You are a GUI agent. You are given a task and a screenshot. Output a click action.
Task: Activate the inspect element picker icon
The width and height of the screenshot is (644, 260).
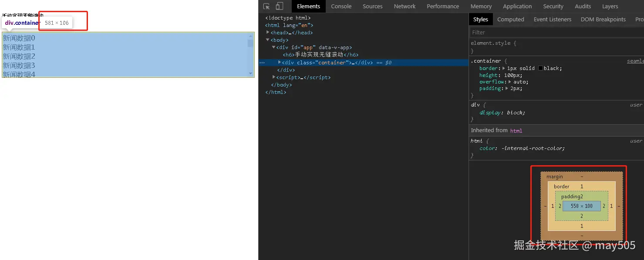(266, 6)
